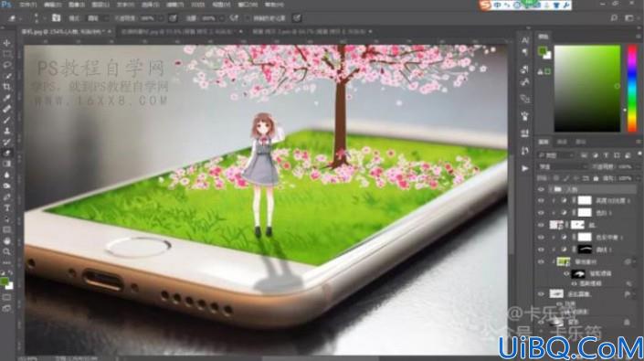This screenshot has height=361, width=644.
Task: Hide the 色阶 1 adjustment layer
Action: click(541, 213)
